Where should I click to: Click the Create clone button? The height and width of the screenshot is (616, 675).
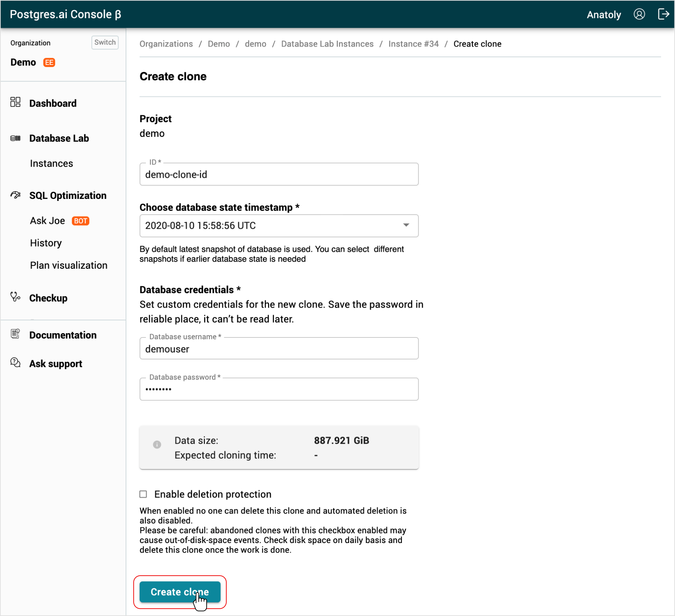(180, 592)
